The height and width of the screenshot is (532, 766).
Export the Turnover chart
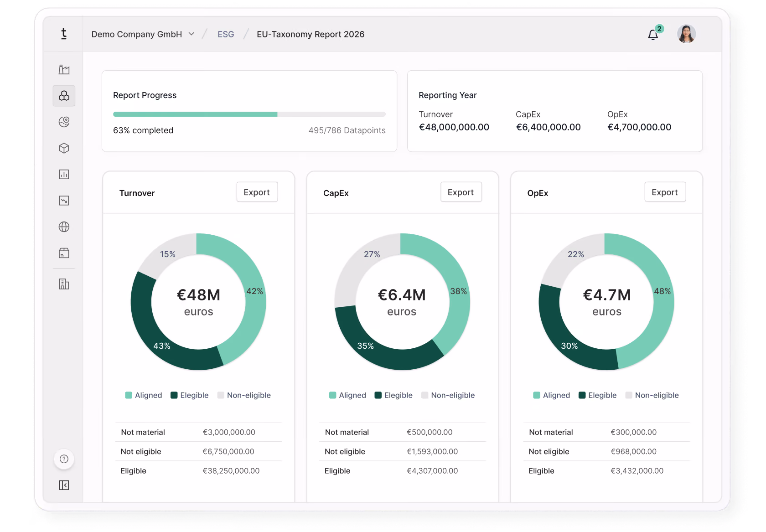pyautogui.click(x=257, y=192)
